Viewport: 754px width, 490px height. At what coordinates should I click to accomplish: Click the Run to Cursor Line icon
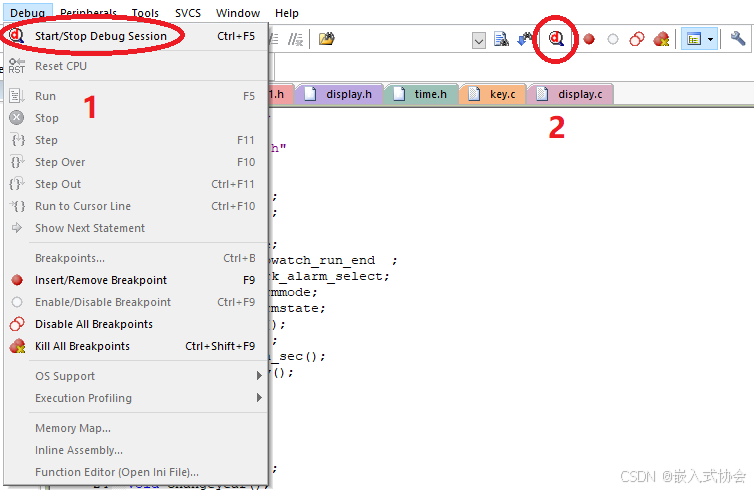pyautogui.click(x=17, y=206)
